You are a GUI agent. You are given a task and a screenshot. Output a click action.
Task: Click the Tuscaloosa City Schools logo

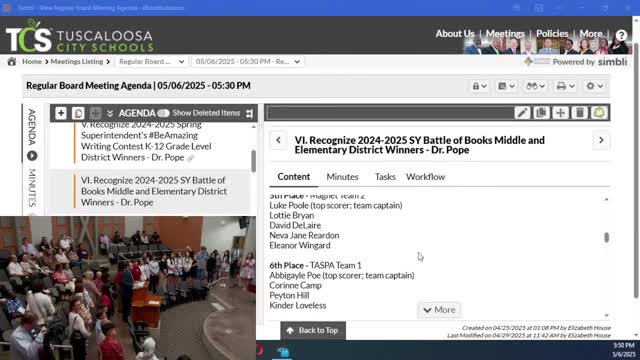pyautogui.click(x=80, y=36)
